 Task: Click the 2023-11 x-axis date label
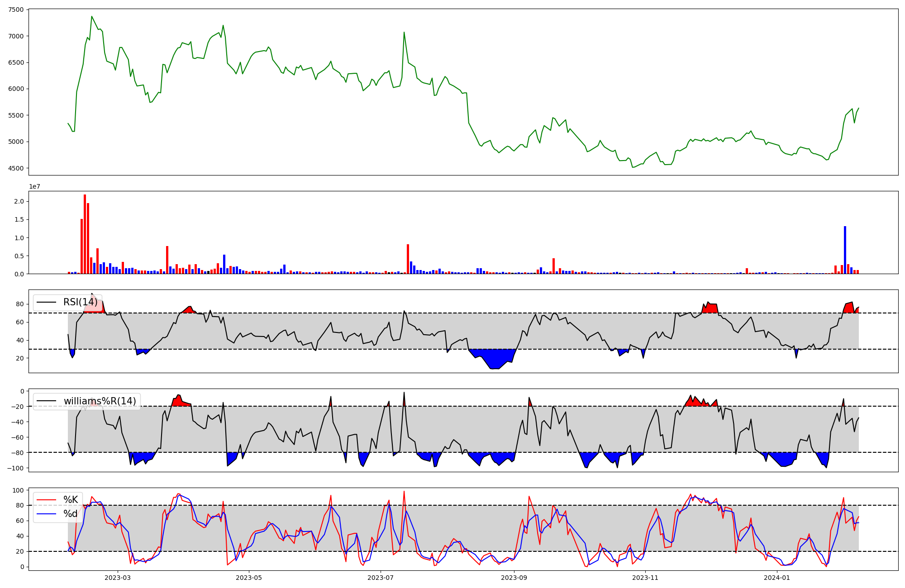coord(645,578)
